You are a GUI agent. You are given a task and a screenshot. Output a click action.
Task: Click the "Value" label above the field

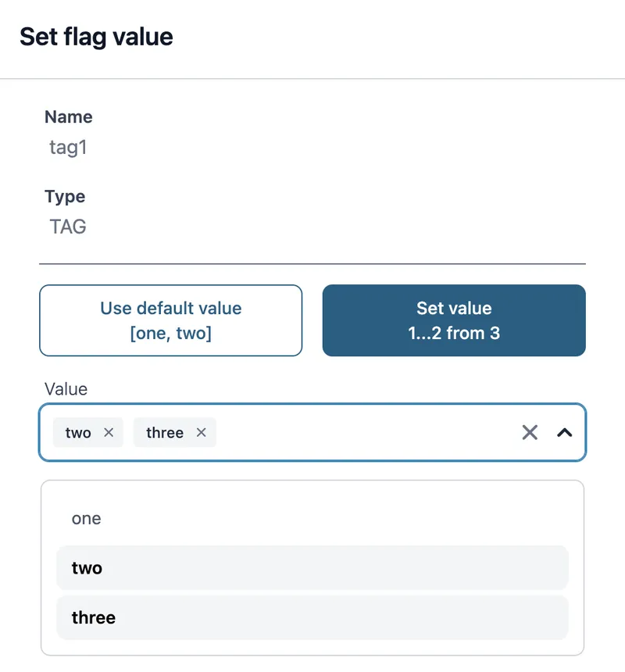66,389
